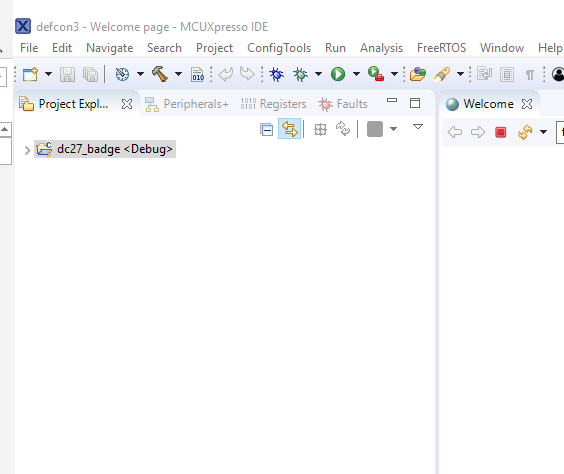Toggle the Word Wrap toolbar icon
This screenshot has width=564, height=474.
[485, 74]
